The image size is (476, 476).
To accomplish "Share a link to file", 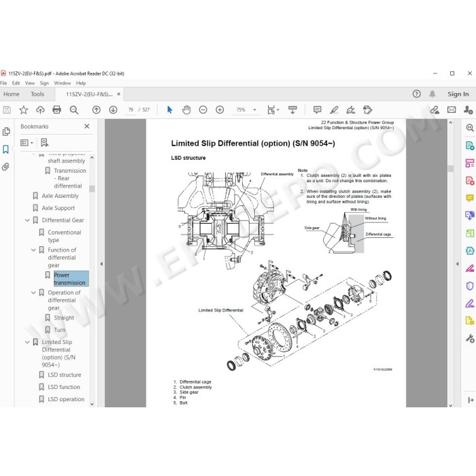I will 435,110.
